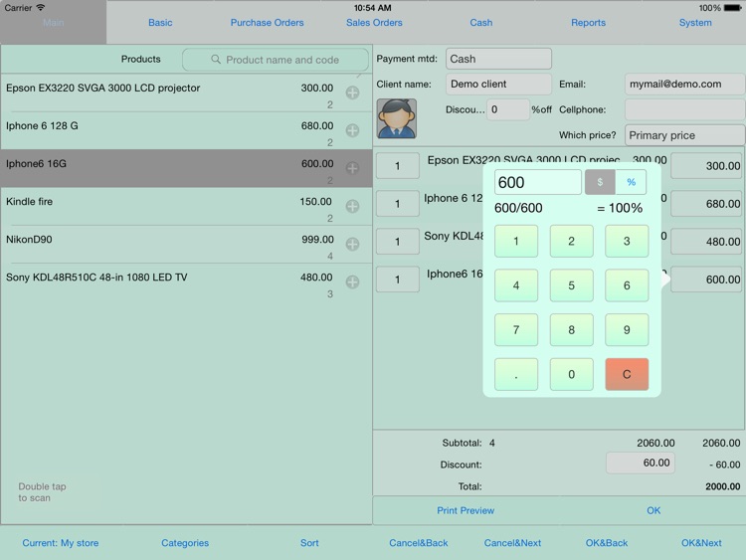Click the empty Cellphone field

click(684, 109)
